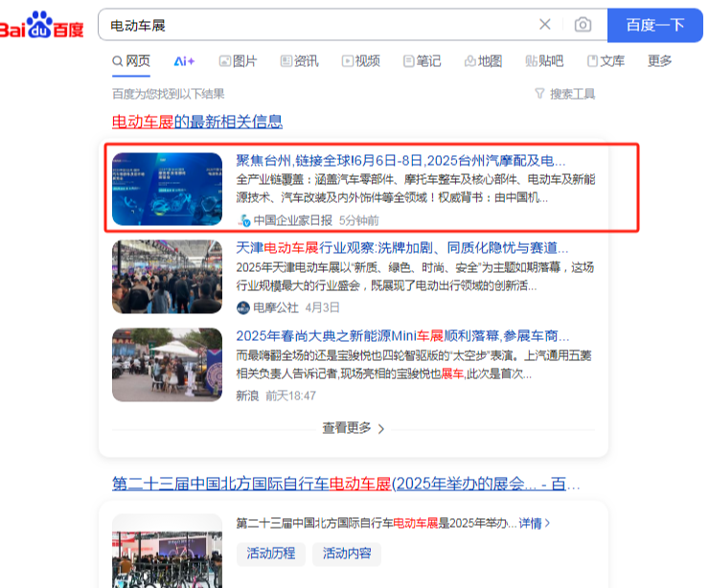Image resolution: width=709 pixels, height=588 pixels.
Task: Expand the 更多 menu
Action: (660, 60)
